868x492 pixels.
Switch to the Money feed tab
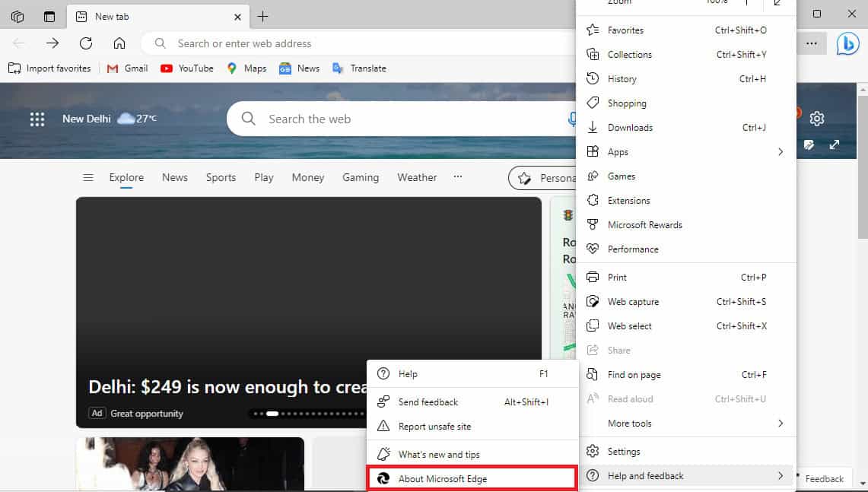(308, 178)
